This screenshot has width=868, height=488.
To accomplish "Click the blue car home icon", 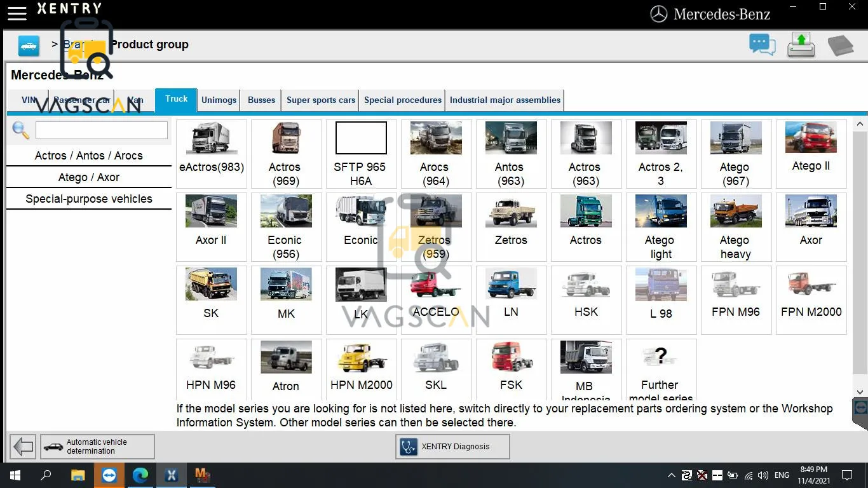I will (29, 46).
